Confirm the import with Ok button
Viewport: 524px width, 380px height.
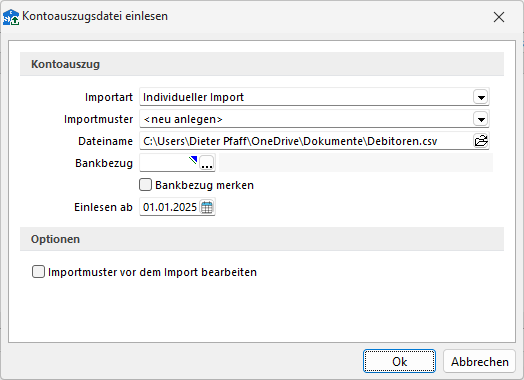tap(399, 361)
